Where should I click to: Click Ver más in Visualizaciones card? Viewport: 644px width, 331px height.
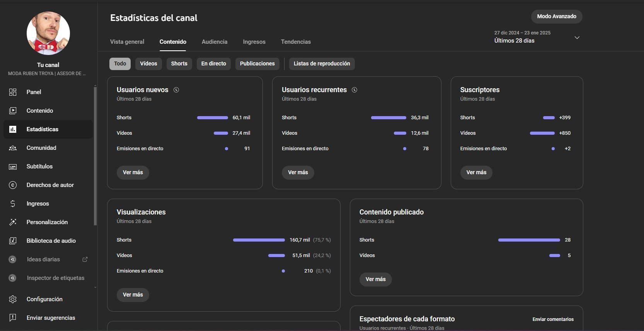click(133, 295)
